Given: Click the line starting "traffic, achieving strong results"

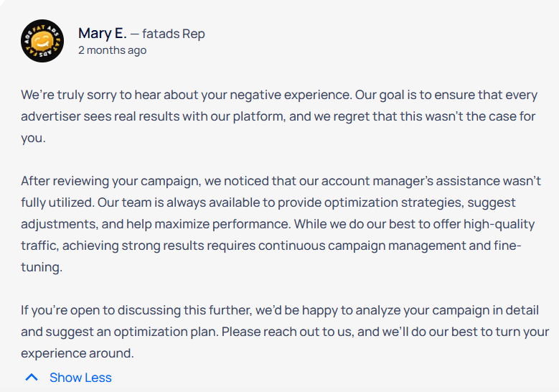Looking at the screenshot, I should point(271,246).
